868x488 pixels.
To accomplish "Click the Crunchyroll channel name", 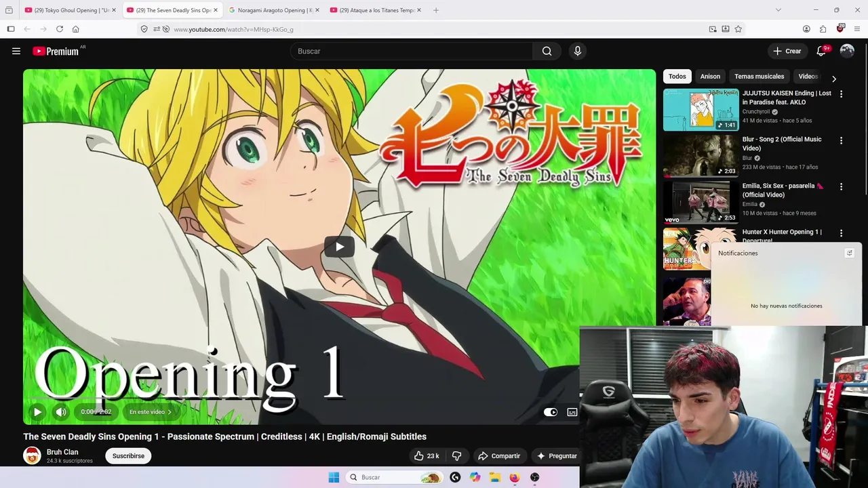I will (x=756, y=112).
